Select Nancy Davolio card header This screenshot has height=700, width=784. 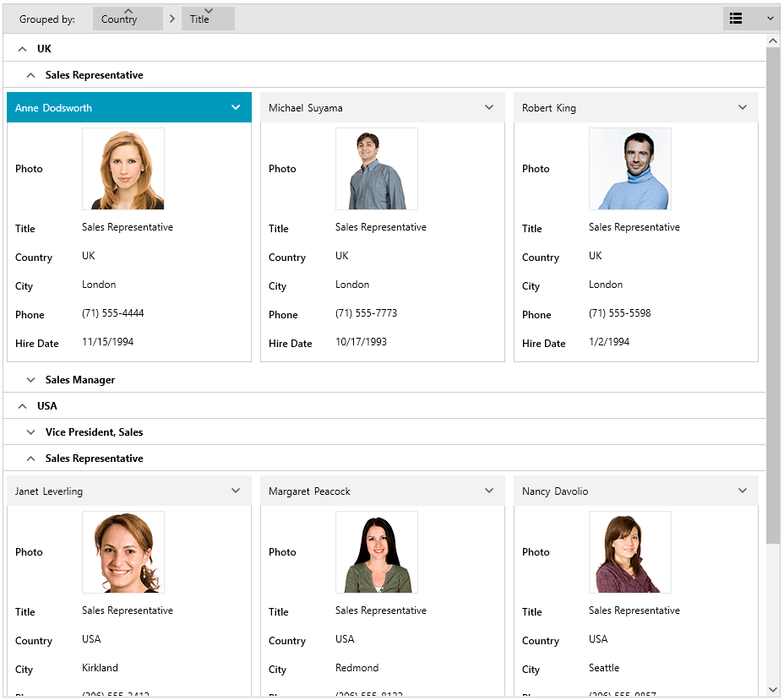click(636, 491)
